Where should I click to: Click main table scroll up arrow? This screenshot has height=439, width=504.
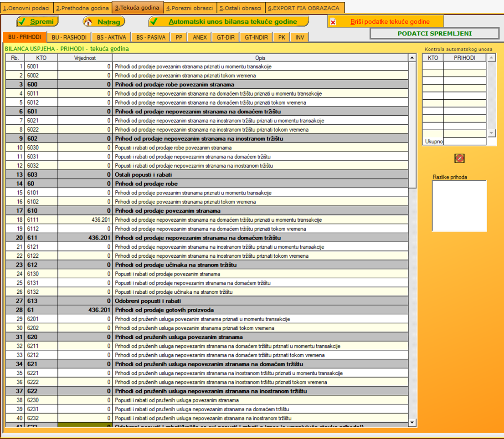coord(412,58)
